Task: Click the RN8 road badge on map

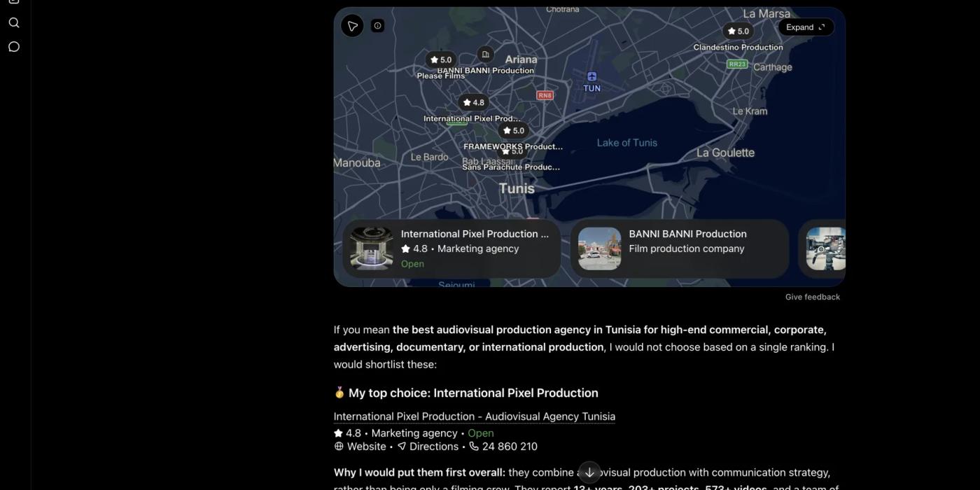Action: (545, 95)
